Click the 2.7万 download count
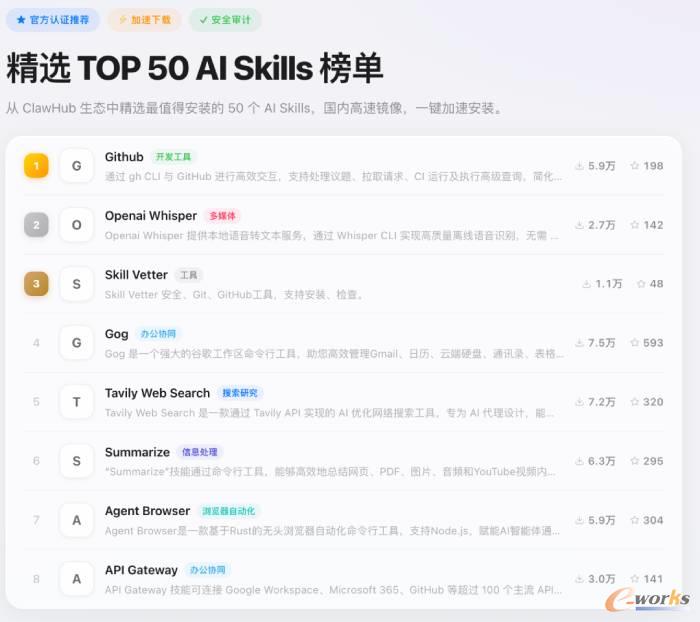This screenshot has height=622, width=700. point(601,225)
